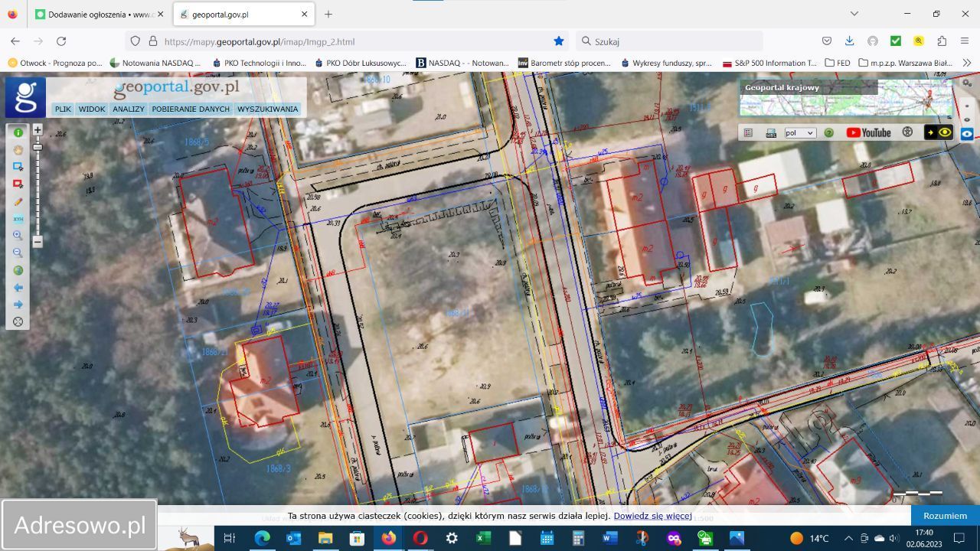Click the Rozumiem cookie button
This screenshot has width=980, height=551.
[945, 516]
